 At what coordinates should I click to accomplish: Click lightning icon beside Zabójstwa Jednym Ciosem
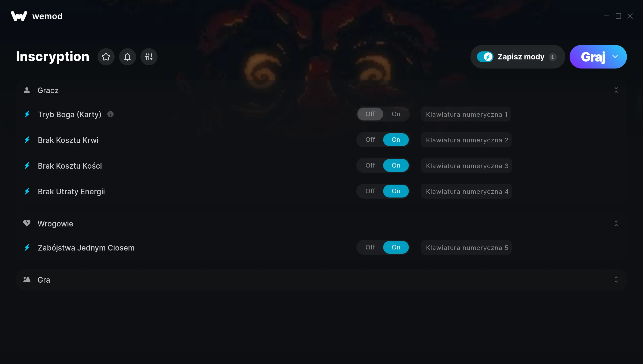tap(27, 248)
